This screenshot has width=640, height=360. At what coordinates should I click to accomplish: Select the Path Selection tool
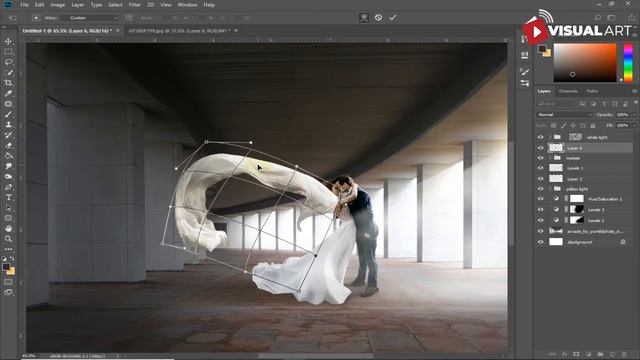tap(8, 208)
